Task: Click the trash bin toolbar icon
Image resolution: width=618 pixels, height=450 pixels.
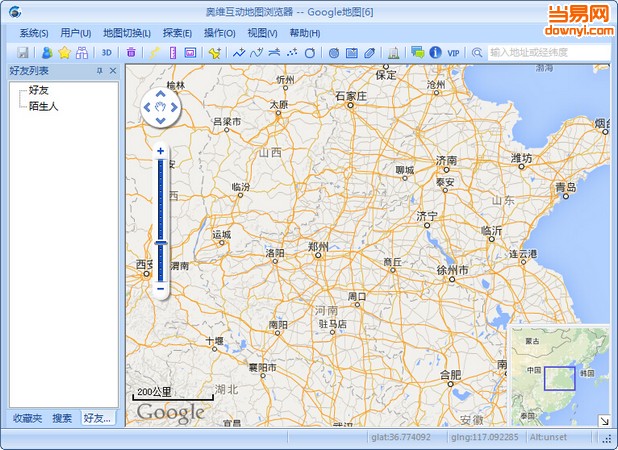Action: pos(131,52)
